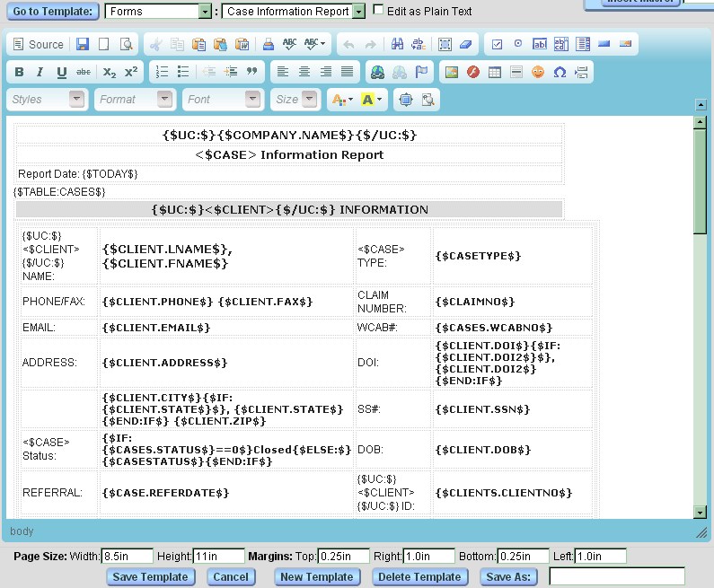
Task: Click the Show Blocks icon
Action: 428,100
